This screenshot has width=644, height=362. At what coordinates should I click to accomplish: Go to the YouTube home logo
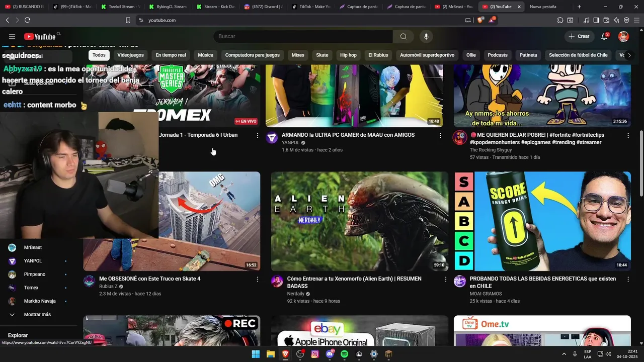click(40, 36)
